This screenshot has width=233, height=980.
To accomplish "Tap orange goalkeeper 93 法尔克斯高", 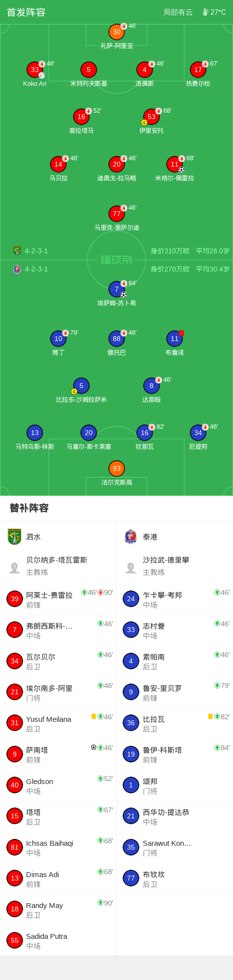I will click(117, 468).
